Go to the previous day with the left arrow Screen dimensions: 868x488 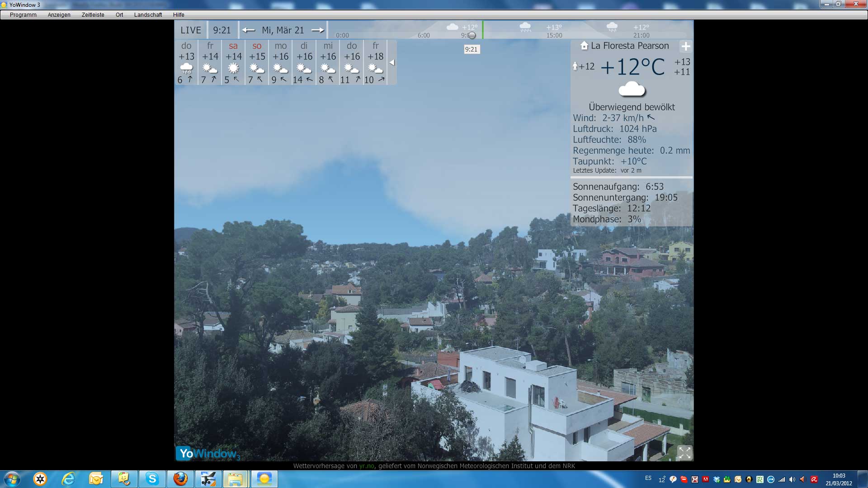click(x=248, y=30)
